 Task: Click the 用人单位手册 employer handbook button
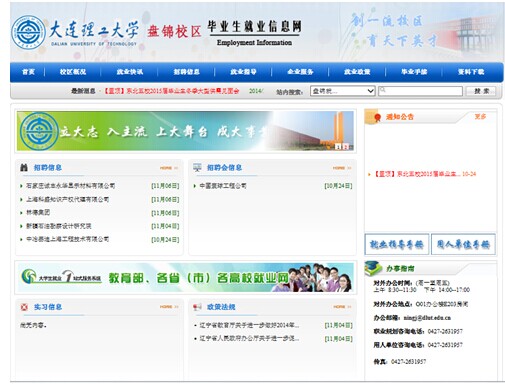(463, 245)
